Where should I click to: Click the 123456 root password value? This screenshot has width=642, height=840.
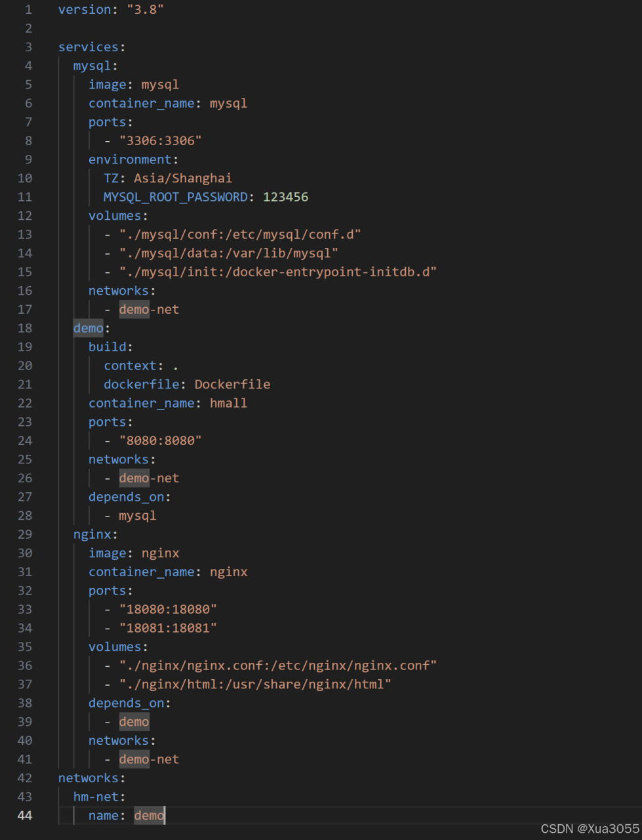pyautogui.click(x=285, y=197)
